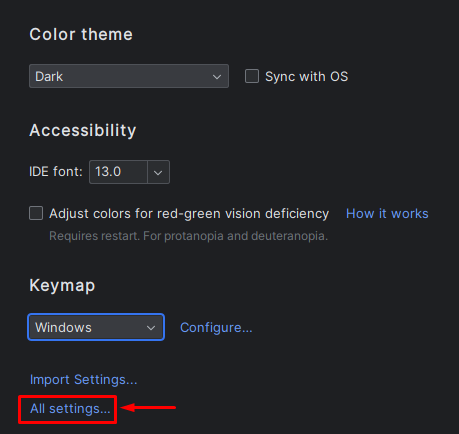Screen dimensions: 459x434
Task: Click the Requires restart hint text
Action: [x=189, y=236]
